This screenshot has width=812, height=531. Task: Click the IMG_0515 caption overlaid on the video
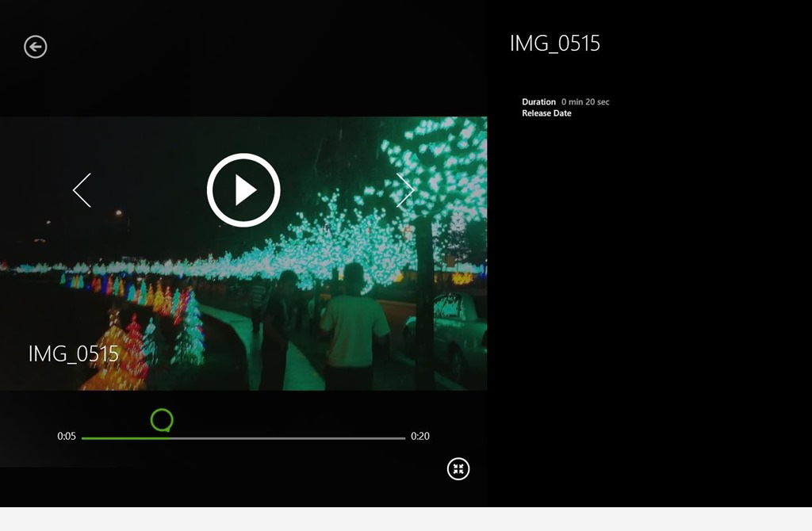(74, 353)
